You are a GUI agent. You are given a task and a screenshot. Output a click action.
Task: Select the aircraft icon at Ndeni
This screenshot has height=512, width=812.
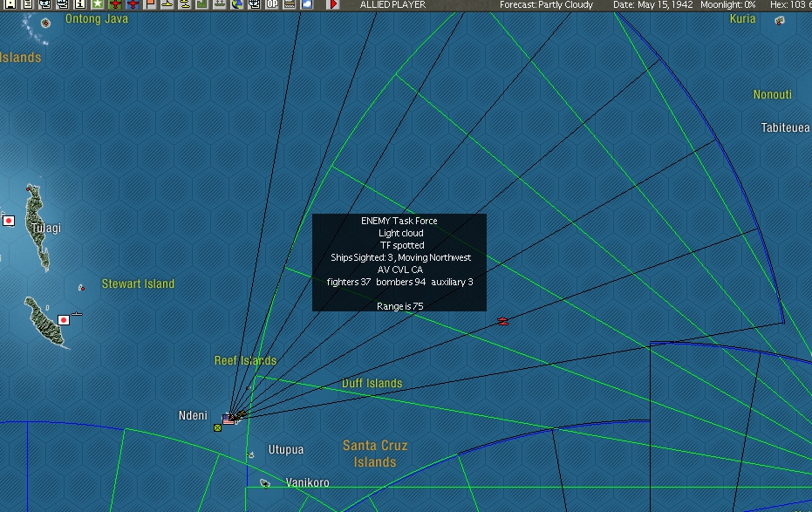tap(240, 414)
